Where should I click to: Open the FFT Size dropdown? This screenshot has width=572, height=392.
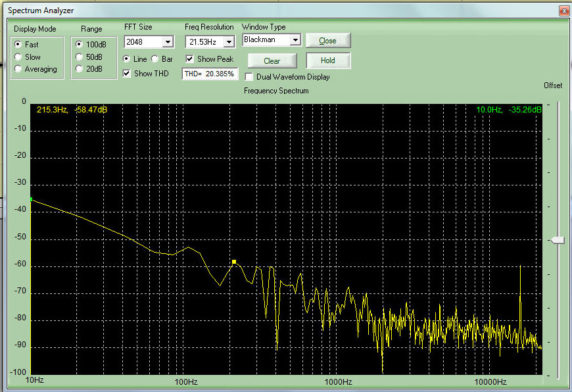coord(168,42)
